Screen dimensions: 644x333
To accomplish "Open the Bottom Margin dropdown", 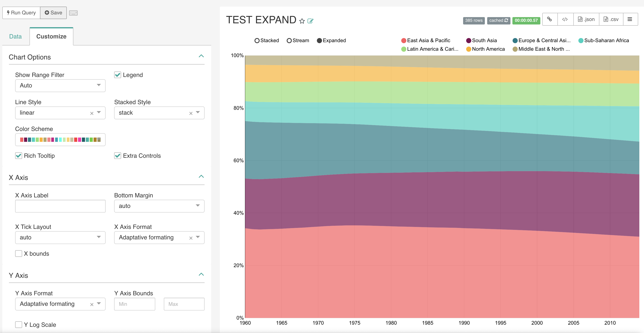I will [159, 206].
